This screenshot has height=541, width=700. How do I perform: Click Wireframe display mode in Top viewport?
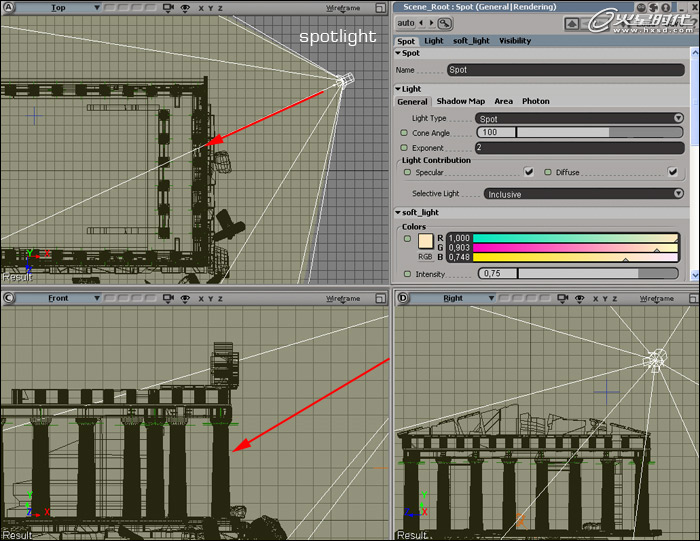point(343,7)
